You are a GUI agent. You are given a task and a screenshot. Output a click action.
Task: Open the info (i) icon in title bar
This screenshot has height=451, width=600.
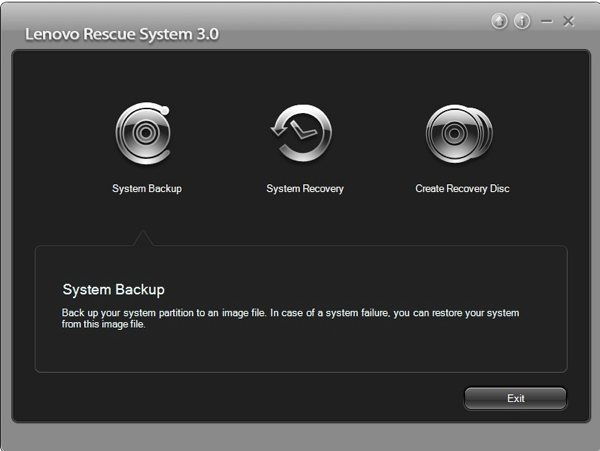click(x=522, y=21)
